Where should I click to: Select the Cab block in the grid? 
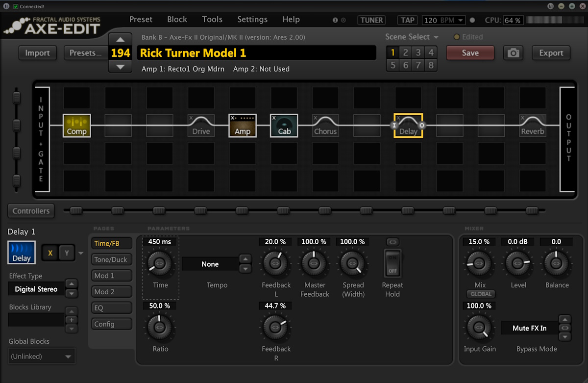pyautogui.click(x=284, y=126)
